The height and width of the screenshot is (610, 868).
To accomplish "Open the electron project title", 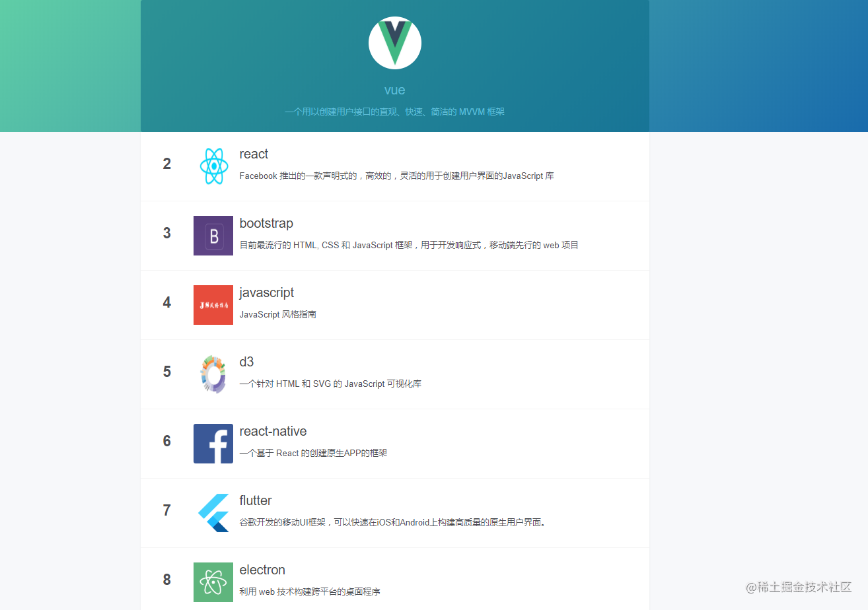I will tap(262, 570).
